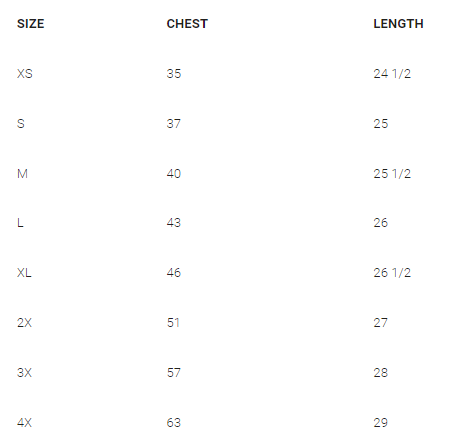Click length value 24 1/2
This screenshot has height=448, width=456.
[x=392, y=74]
